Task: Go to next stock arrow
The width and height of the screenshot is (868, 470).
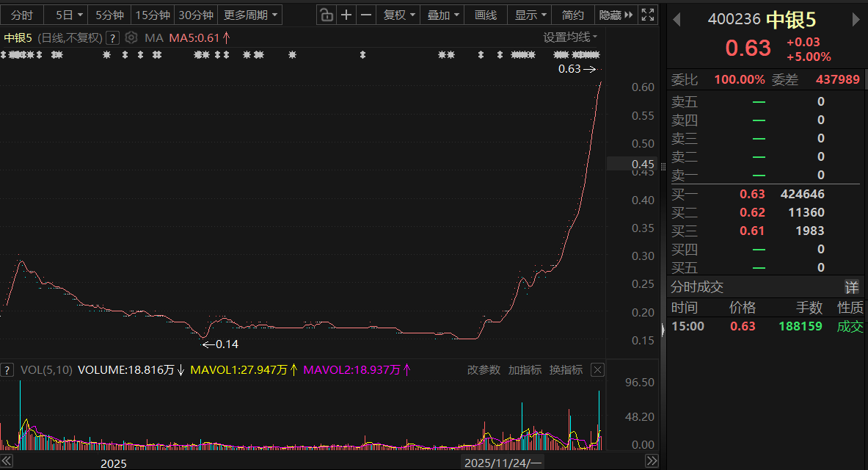Action: (x=856, y=20)
